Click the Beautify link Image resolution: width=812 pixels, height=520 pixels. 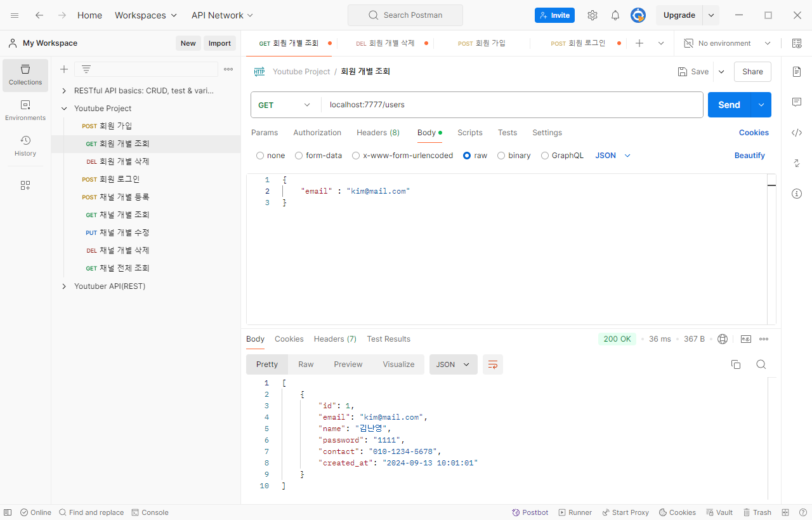coord(750,156)
